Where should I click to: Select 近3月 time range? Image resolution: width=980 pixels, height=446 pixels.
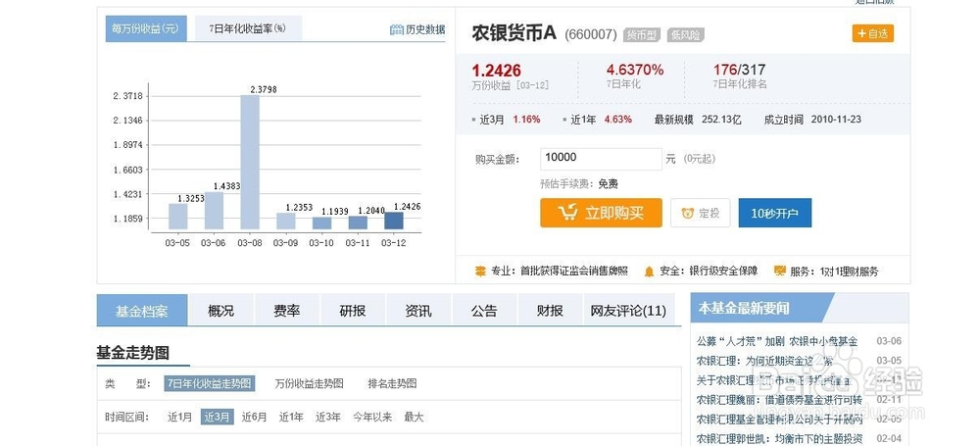tap(217, 417)
